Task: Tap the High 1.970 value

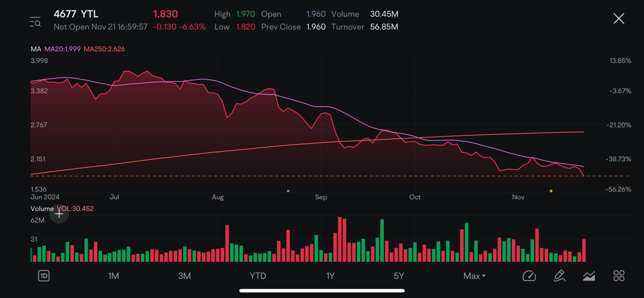Action: pos(246,14)
